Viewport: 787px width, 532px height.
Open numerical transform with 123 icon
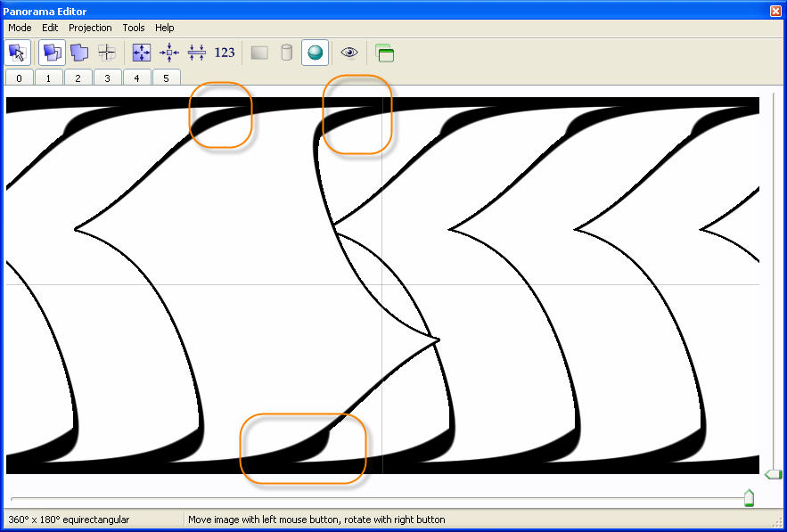[225, 53]
